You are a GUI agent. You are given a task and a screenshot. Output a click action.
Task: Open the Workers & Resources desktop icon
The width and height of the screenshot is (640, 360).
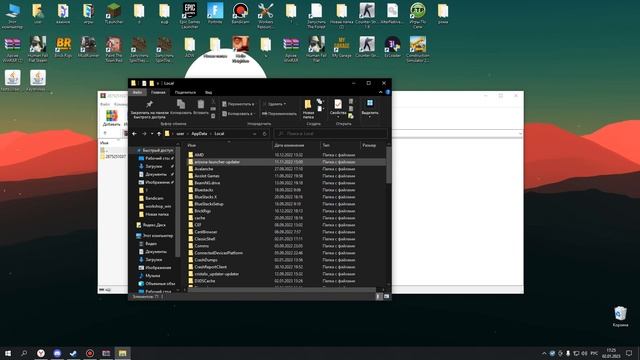click(266, 16)
